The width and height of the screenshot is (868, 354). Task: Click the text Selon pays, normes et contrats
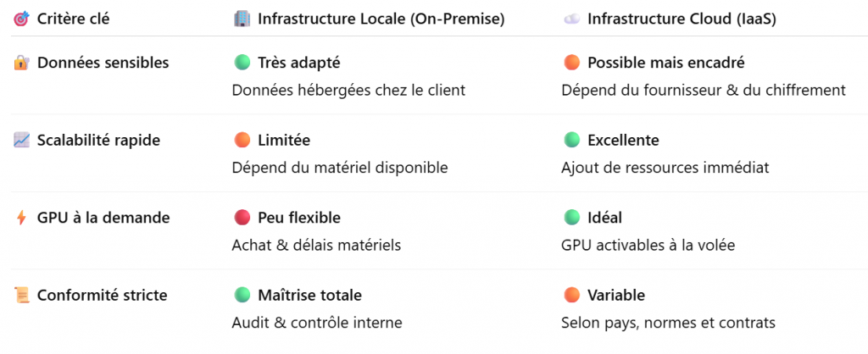coord(668,323)
